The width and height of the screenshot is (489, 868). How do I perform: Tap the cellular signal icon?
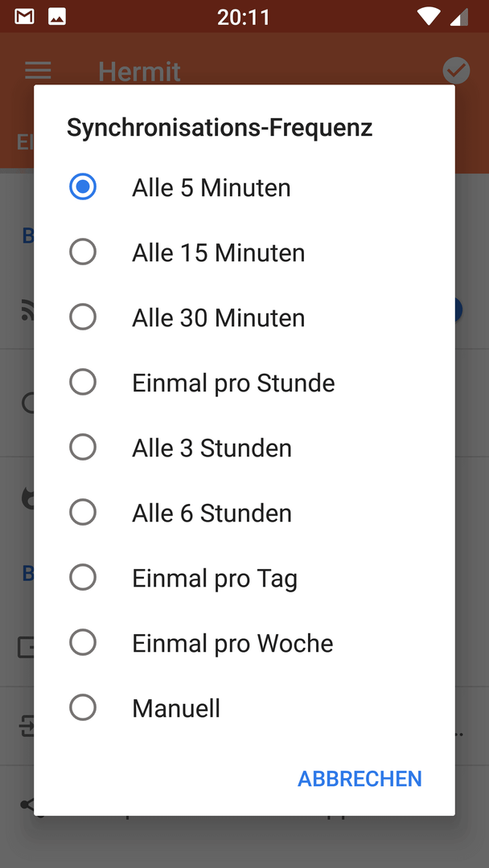[x=459, y=17]
